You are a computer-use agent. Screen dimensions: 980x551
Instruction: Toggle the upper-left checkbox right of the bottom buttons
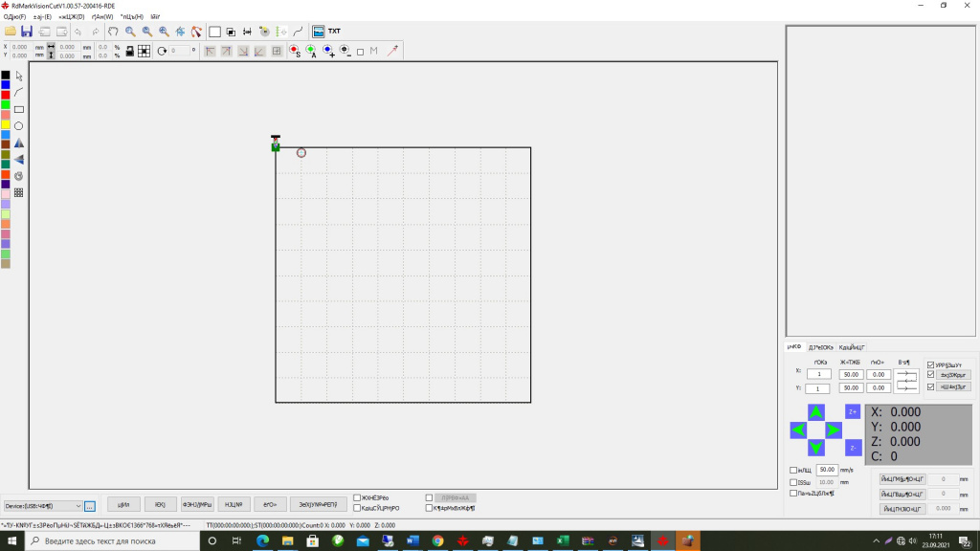point(357,497)
